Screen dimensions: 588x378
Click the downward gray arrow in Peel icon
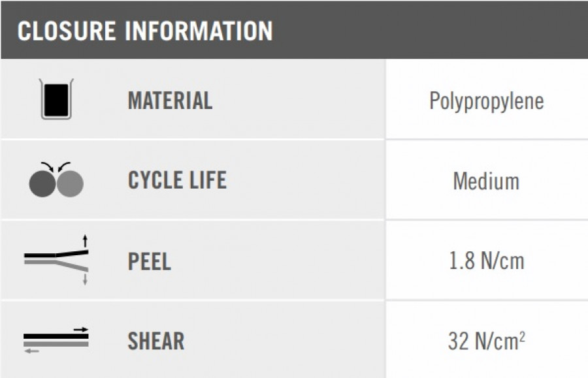tap(85, 279)
